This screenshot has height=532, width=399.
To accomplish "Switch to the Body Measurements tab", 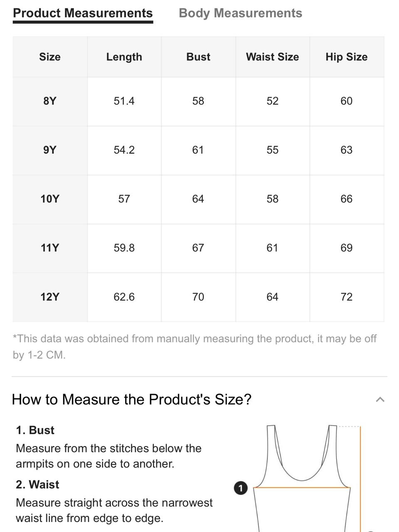I will click(x=240, y=13).
